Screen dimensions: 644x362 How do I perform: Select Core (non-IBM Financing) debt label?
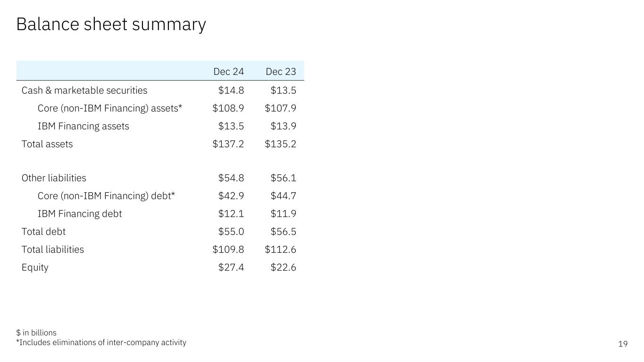tap(106, 196)
